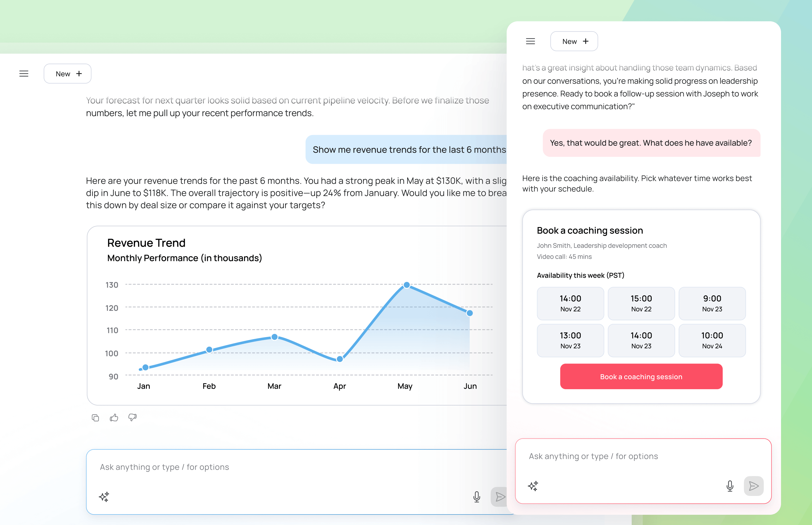This screenshot has width=812, height=525.
Task: Give thumbs up to the revenue response
Action: point(114,418)
